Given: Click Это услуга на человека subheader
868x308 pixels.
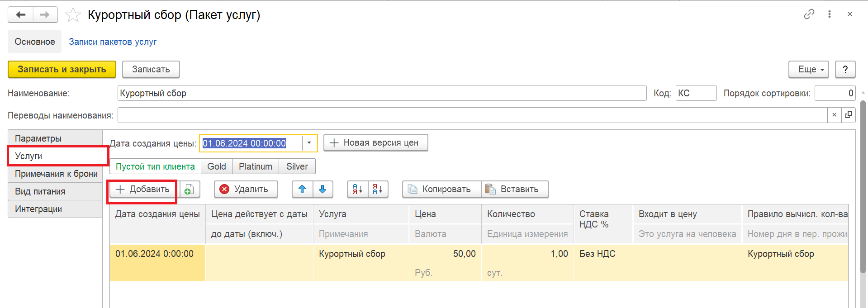Looking at the screenshot, I should (687, 234).
